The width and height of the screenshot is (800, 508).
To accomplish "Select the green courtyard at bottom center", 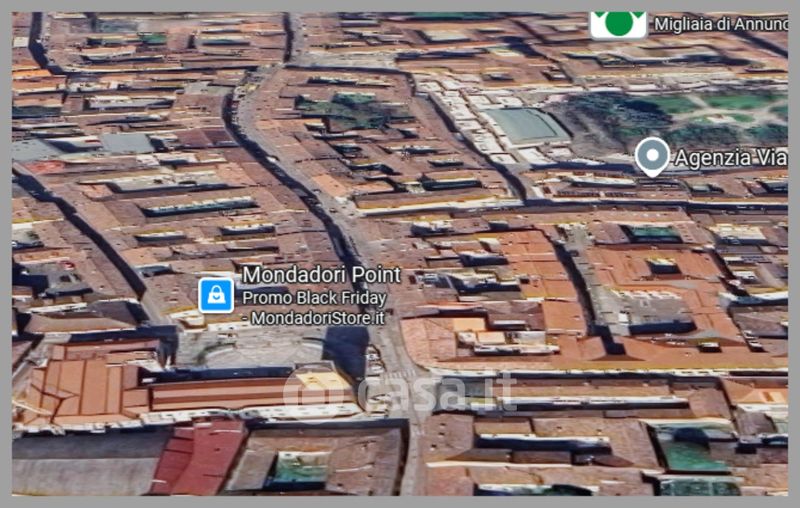I will tap(300, 468).
